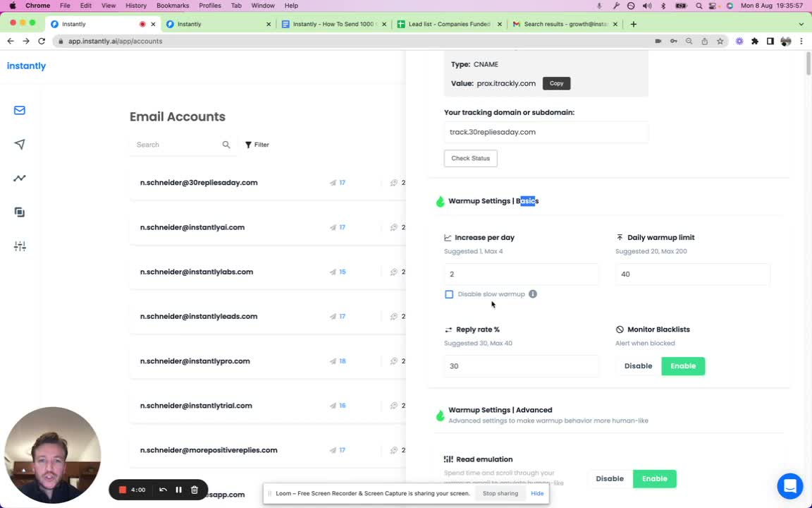
Task: Enable Monitor Blacklists
Action: click(683, 366)
